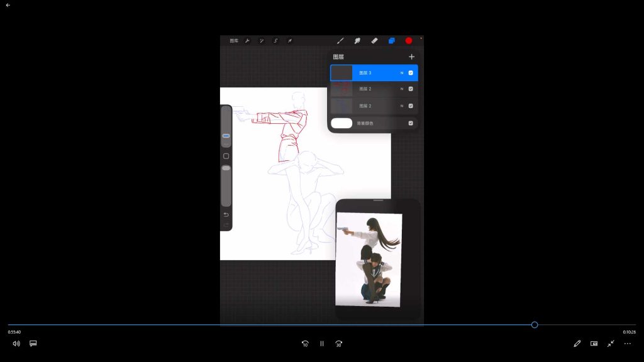Open blend mode N of 图层 3
This screenshot has height=362, width=644.
402,73
